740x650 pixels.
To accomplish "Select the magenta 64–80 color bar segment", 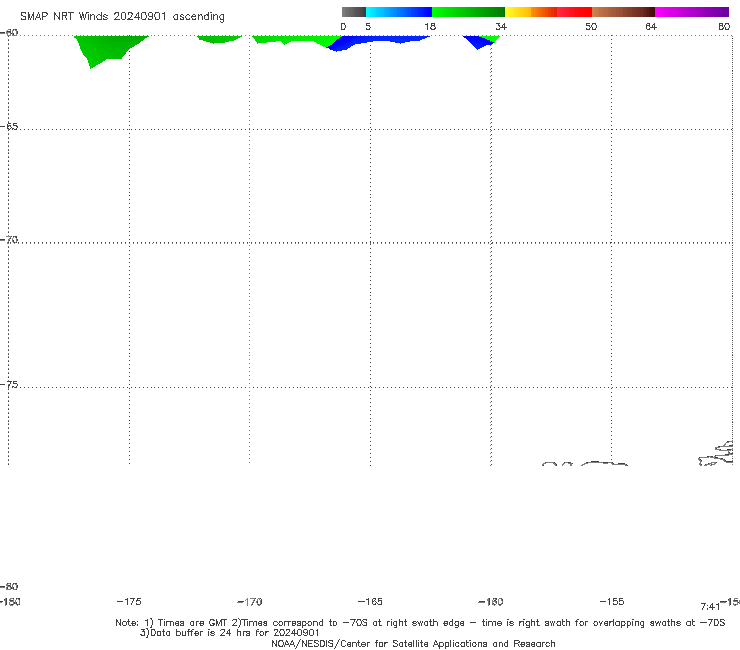I will (692, 12).
